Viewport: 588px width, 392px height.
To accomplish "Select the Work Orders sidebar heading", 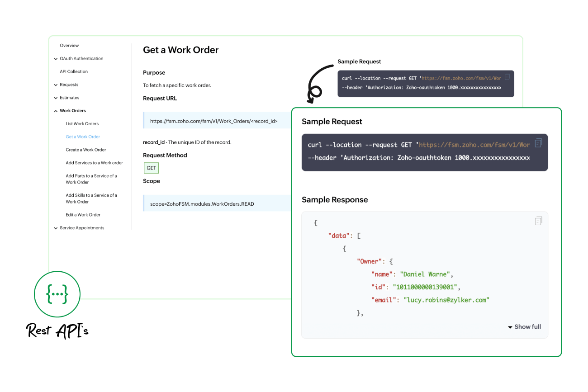I will pyautogui.click(x=73, y=111).
